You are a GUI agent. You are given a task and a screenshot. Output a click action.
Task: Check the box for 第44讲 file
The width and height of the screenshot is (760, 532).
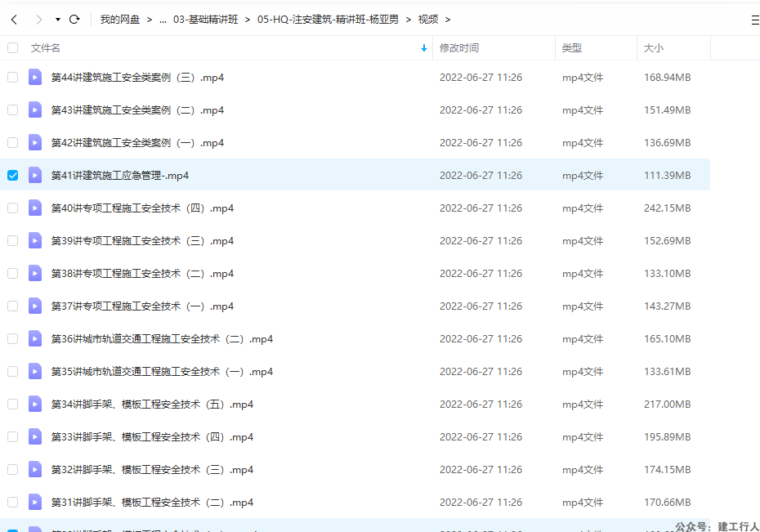click(x=12, y=77)
